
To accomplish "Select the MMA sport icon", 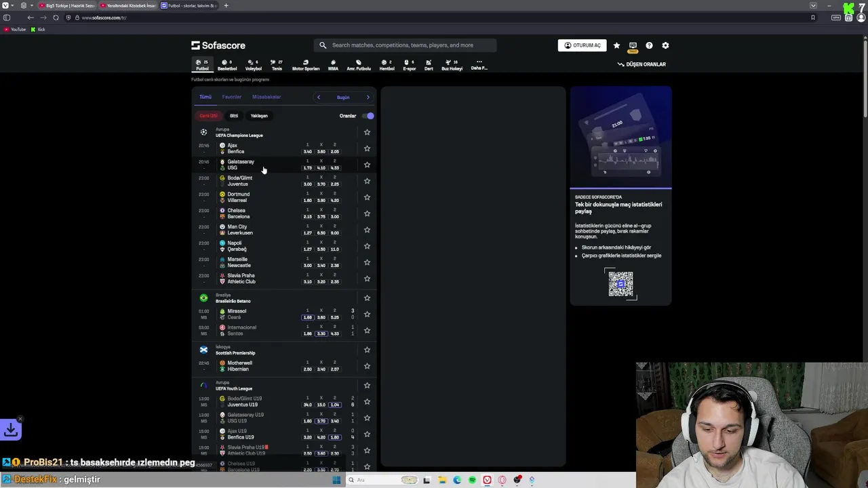I will pos(333,65).
